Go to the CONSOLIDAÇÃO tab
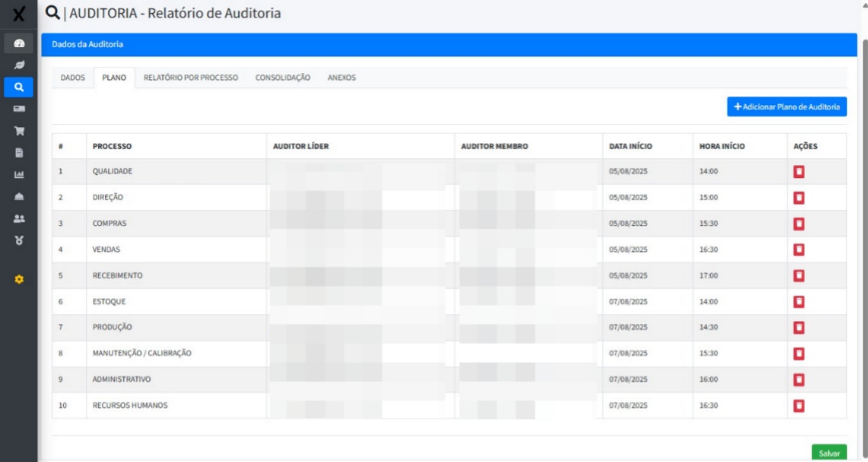The image size is (868, 462). point(282,78)
